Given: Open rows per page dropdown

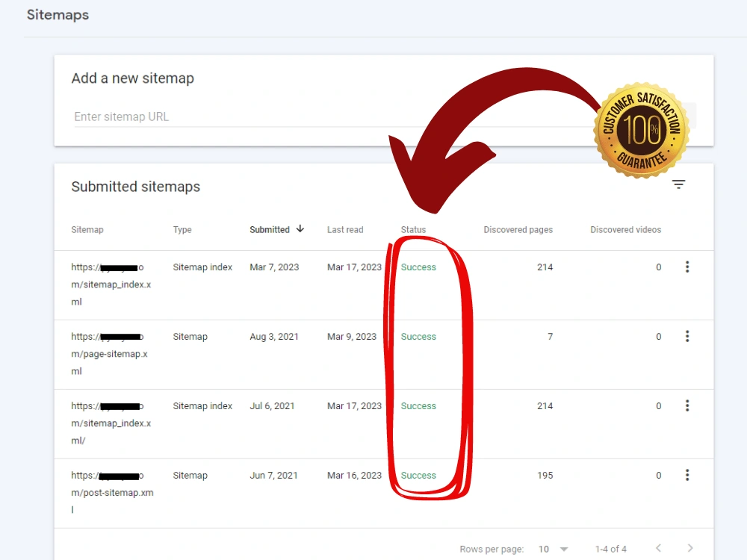Looking at the screenshot, I should click(554, 549).
